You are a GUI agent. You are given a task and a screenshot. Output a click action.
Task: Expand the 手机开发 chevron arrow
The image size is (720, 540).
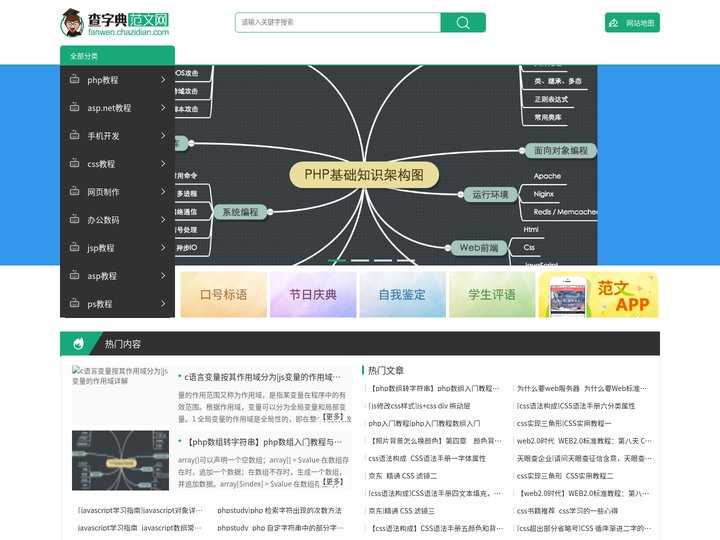(x=163, y=135)
